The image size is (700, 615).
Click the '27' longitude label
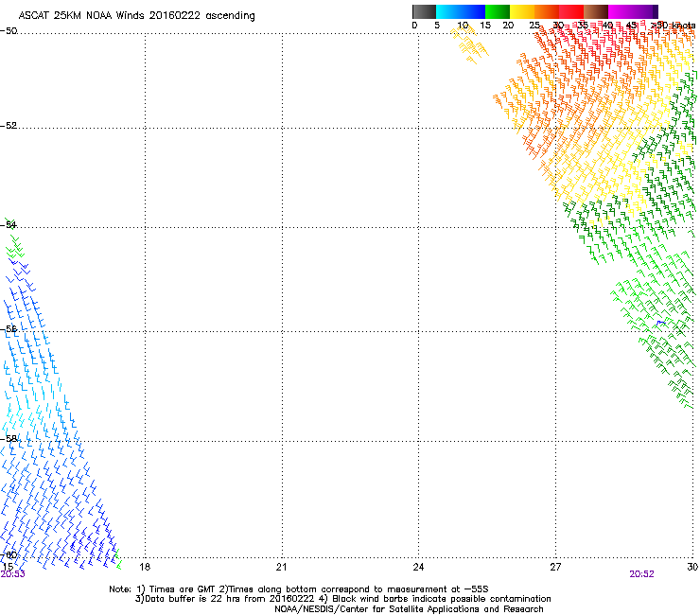[555, 567]
